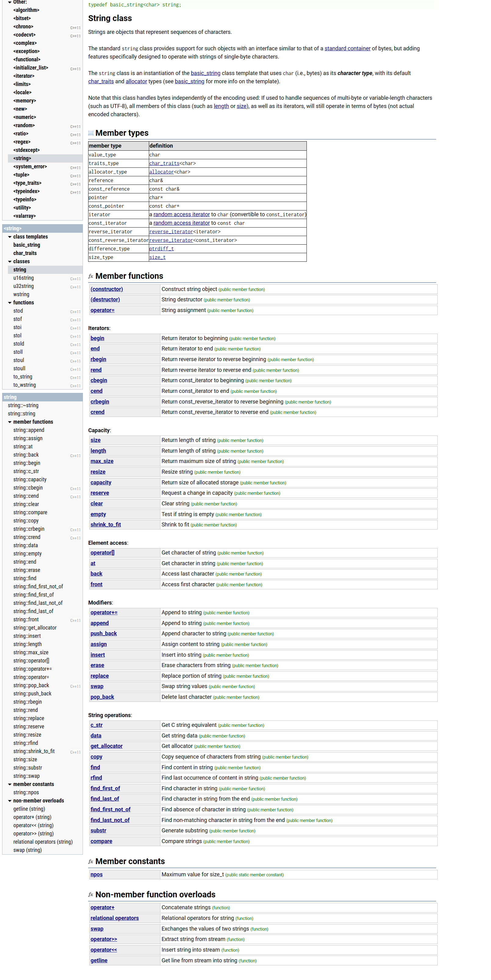
Task: Select the <string> header in sidebar
Action: (22, 158)
